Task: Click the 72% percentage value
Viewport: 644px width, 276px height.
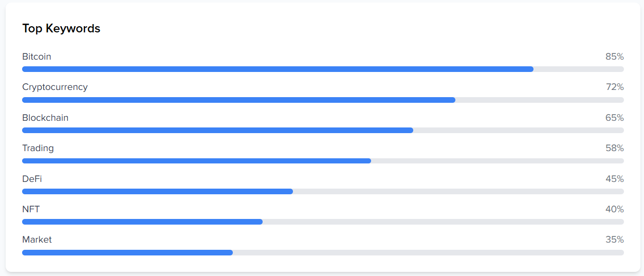Action: pos(615,87)
